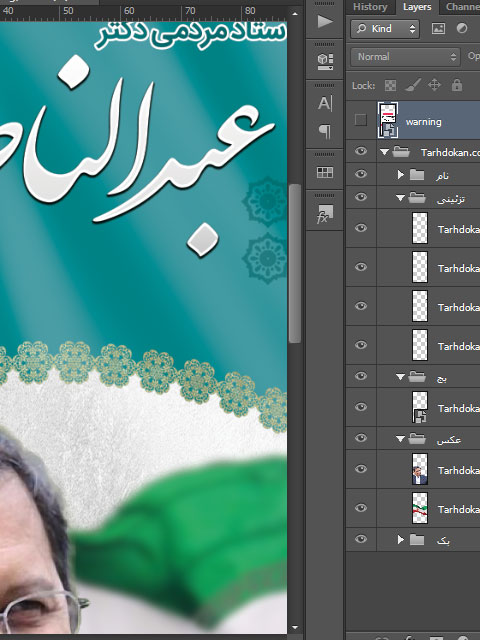480x640 pixels.
Task: Click the warning layer thumbnail
Action: point(388,120)
